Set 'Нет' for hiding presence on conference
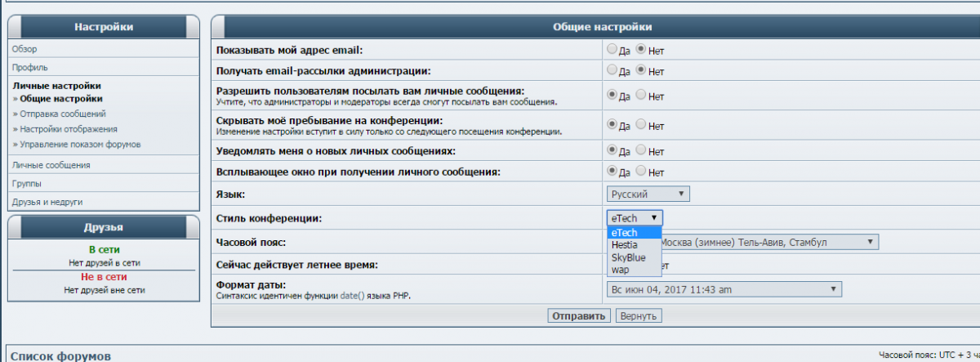This screenshot has width=980, height=362. click(641, 125)
